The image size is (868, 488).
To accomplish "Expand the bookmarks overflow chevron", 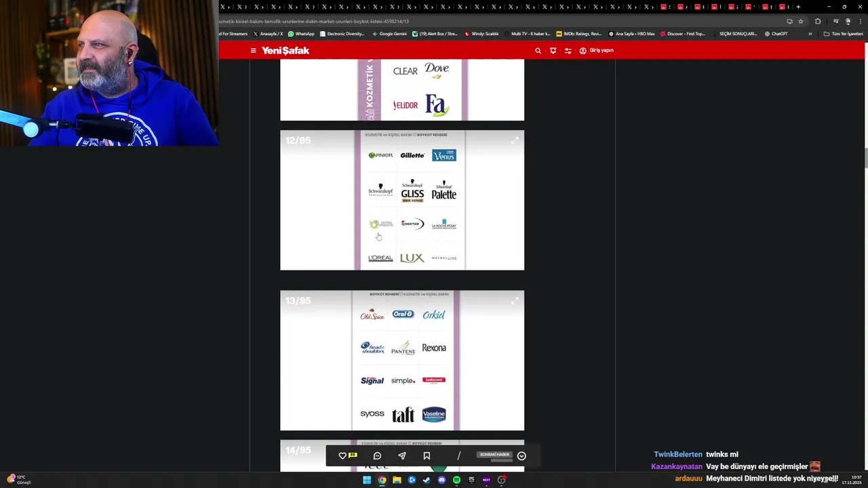I will [x=810, y=34].
